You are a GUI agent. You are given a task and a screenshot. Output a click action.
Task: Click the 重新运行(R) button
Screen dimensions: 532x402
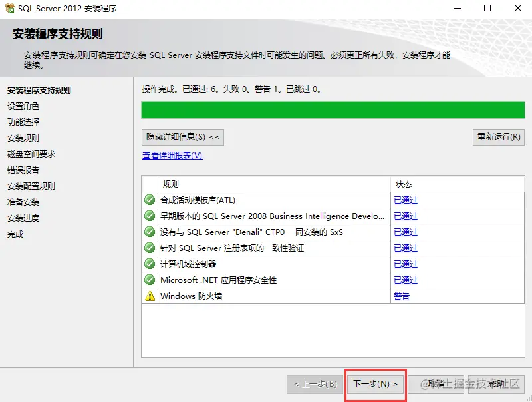tap(498, 137)
